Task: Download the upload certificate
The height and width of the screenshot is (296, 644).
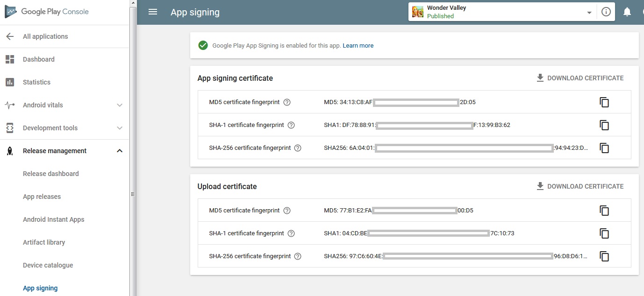Action: tap(540, 186)
